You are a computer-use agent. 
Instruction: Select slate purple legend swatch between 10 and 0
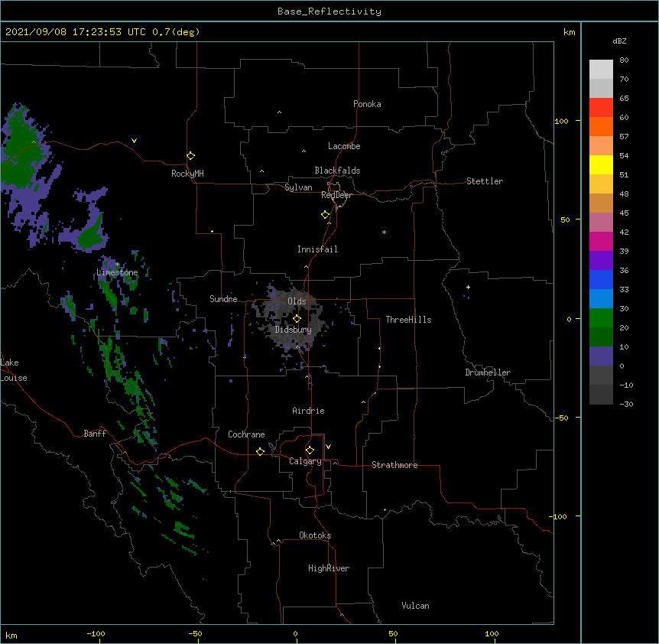(x=601, y=356)
